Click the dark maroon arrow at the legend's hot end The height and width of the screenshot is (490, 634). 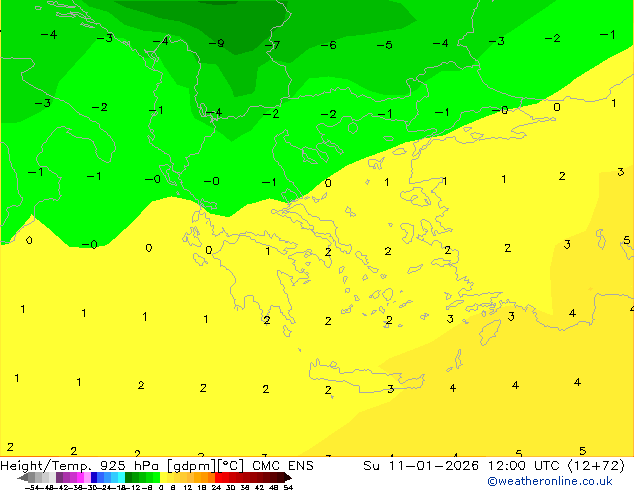(x=288, y=477)
